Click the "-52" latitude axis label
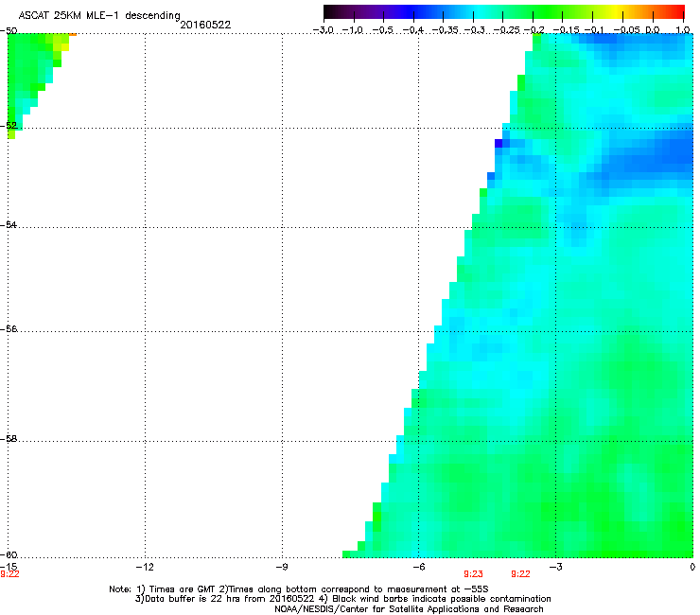Viewport: 700px width, 615px height. click(x=9, y=126)
